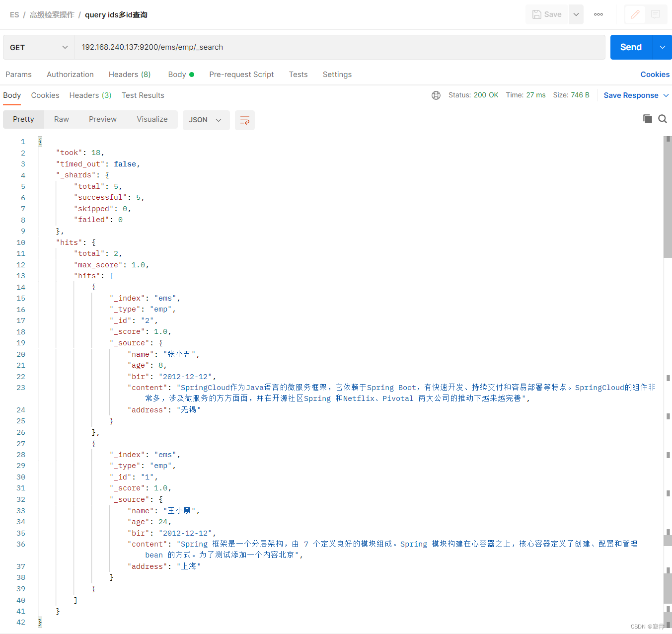
Task: Open the Save options dropdown arrow
Action: 576,14
